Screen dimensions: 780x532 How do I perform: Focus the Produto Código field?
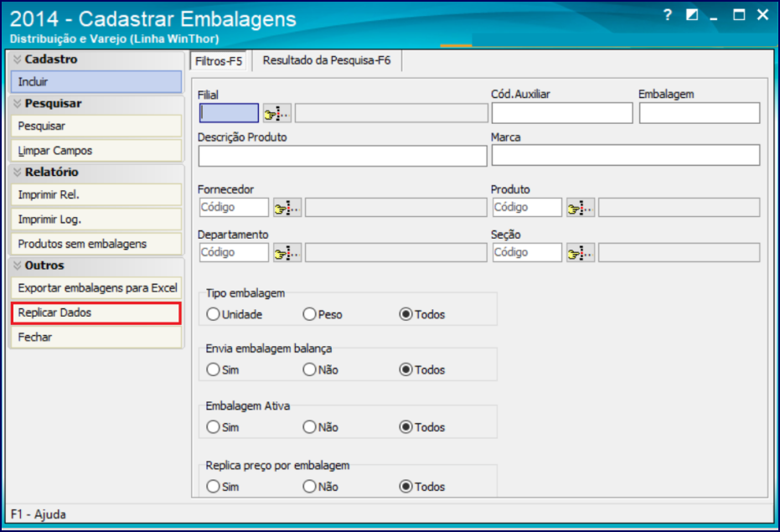[x=527, y=208]
